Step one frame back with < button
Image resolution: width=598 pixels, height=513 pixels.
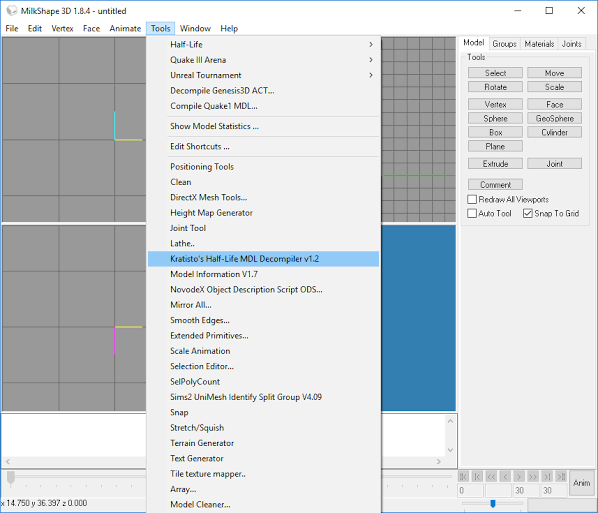click(505, 477)
